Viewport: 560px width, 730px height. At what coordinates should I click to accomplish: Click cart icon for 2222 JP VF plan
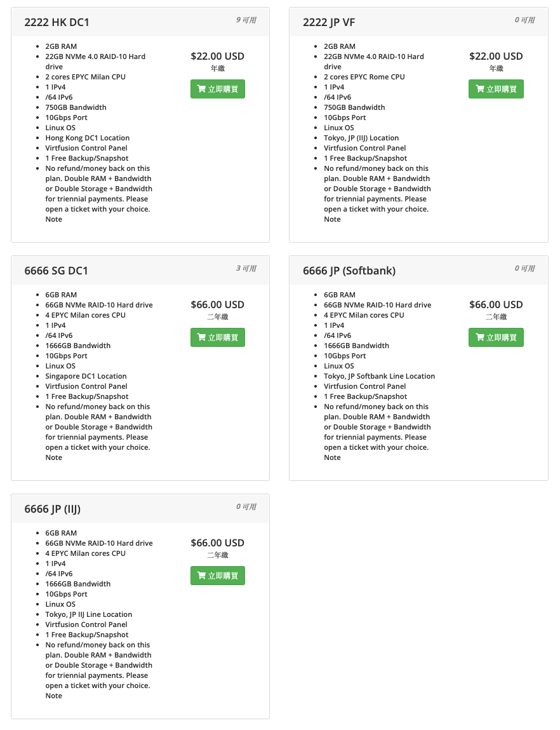click(479, 90)
